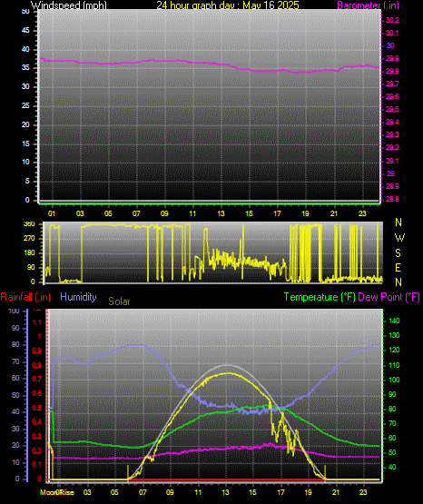Click the 45 mph windspeed scale value
Viewport: 423px width, 504px height.
(25, 31)
